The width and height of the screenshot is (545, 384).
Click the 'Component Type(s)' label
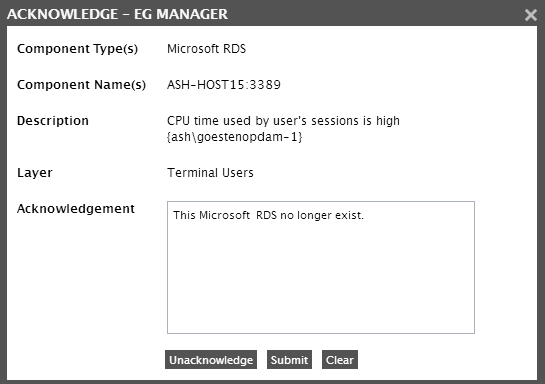pos(78,49)
